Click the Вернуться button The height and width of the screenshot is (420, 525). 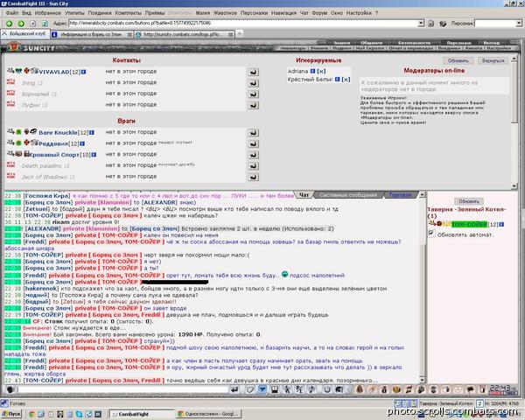(493, 60)
